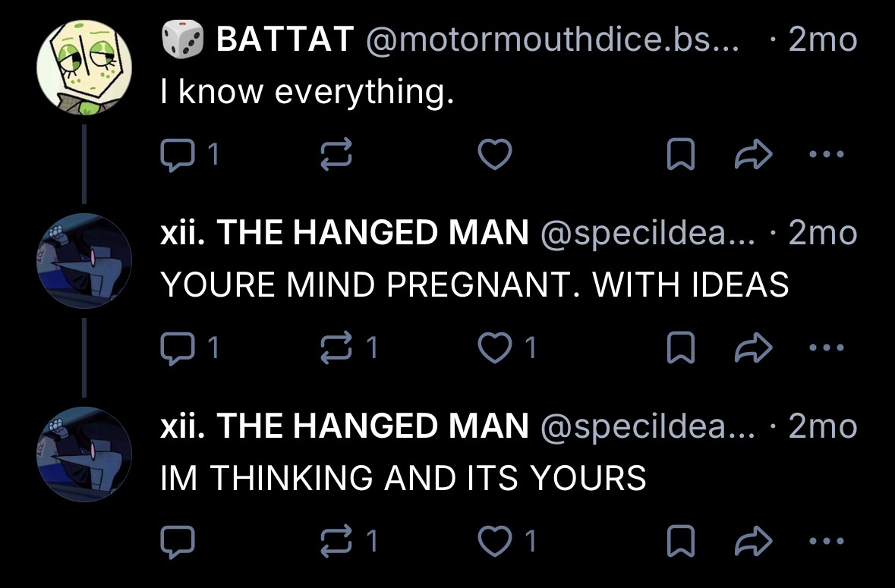The height and width of the screenshot is (588, 895).
Task: Open the "I know everything." post text
Action: click(307, 93)
